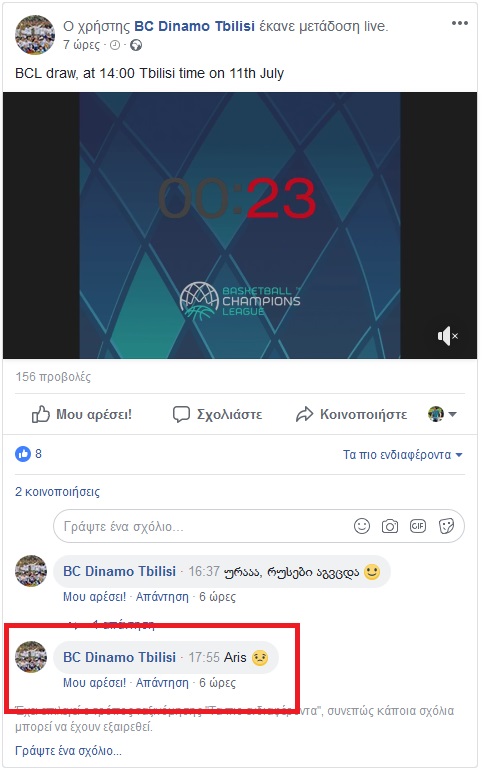Expand the Τα πιο ενδιαφέροντα sort dropdown
The width and height of the screenshot is (490, 775).
(402, 455)
